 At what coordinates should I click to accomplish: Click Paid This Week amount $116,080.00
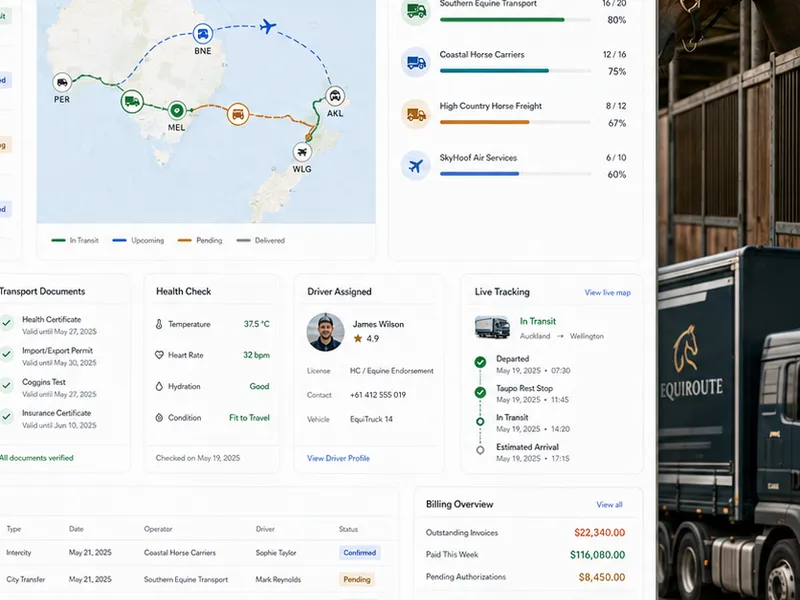(x=597, y=555)
